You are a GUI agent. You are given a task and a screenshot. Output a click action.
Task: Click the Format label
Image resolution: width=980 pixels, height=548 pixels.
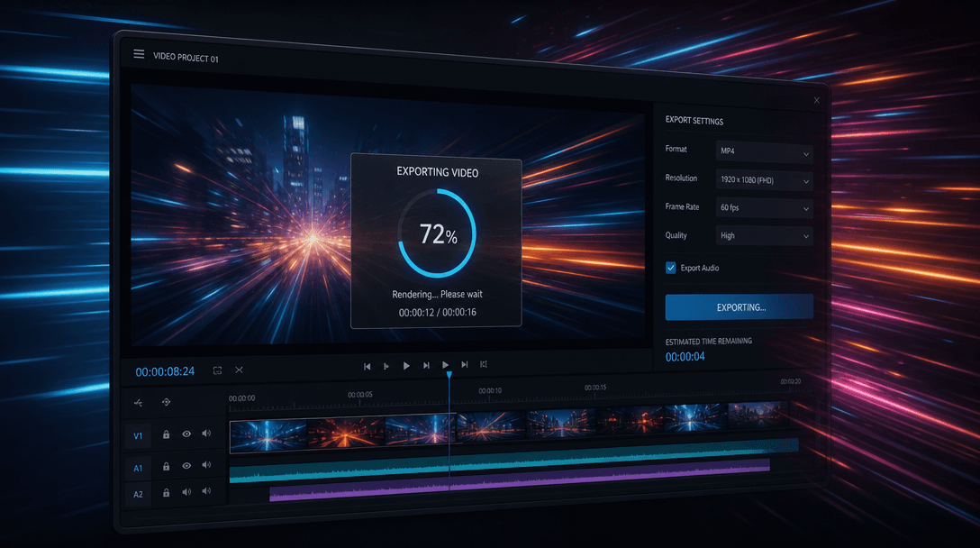click(676, 149)
